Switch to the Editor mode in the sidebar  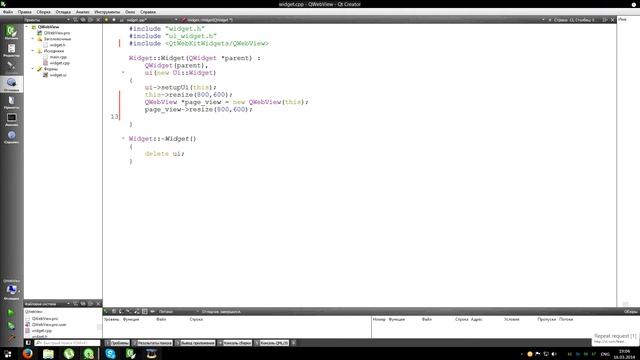[x=11, y=50]
